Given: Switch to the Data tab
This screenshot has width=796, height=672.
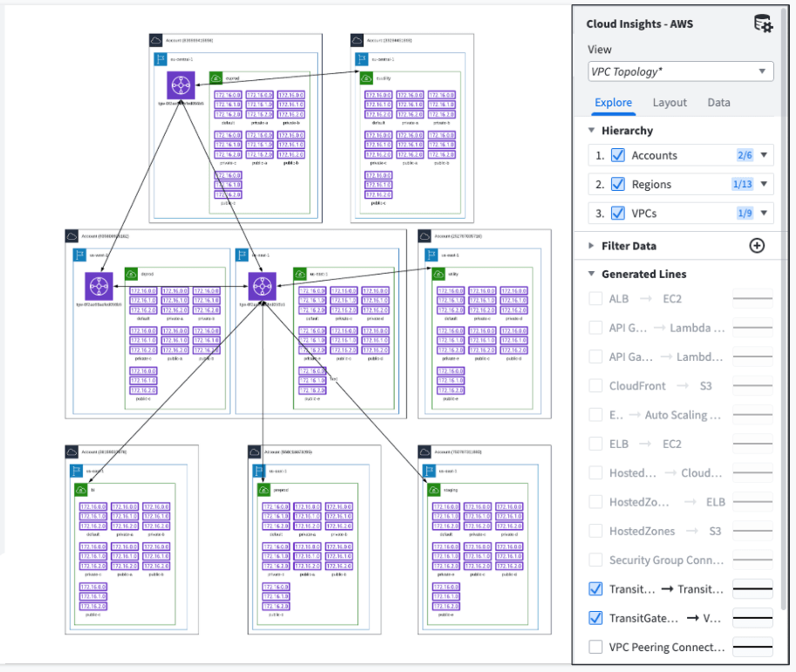Looking at the screenshot, I should [718, 103].
